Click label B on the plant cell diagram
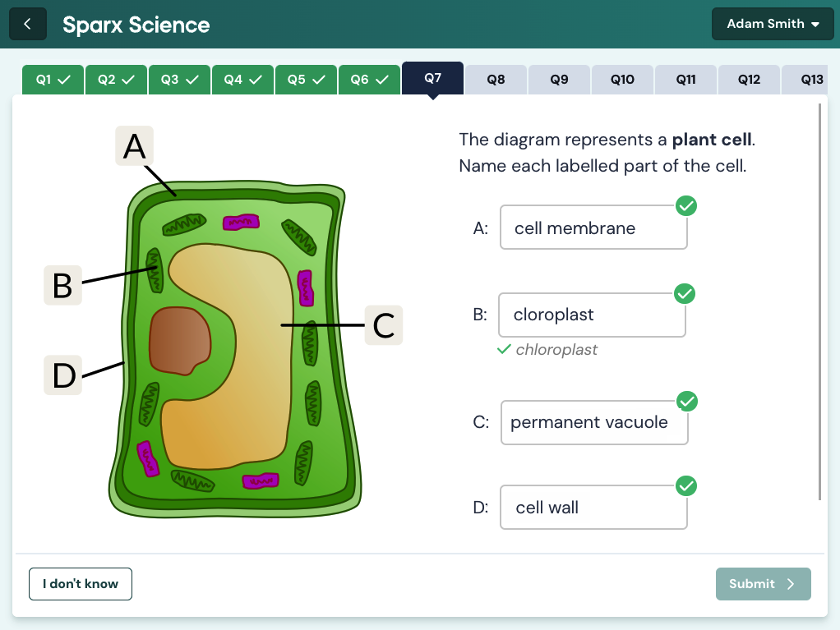 [x=62, y=285]
